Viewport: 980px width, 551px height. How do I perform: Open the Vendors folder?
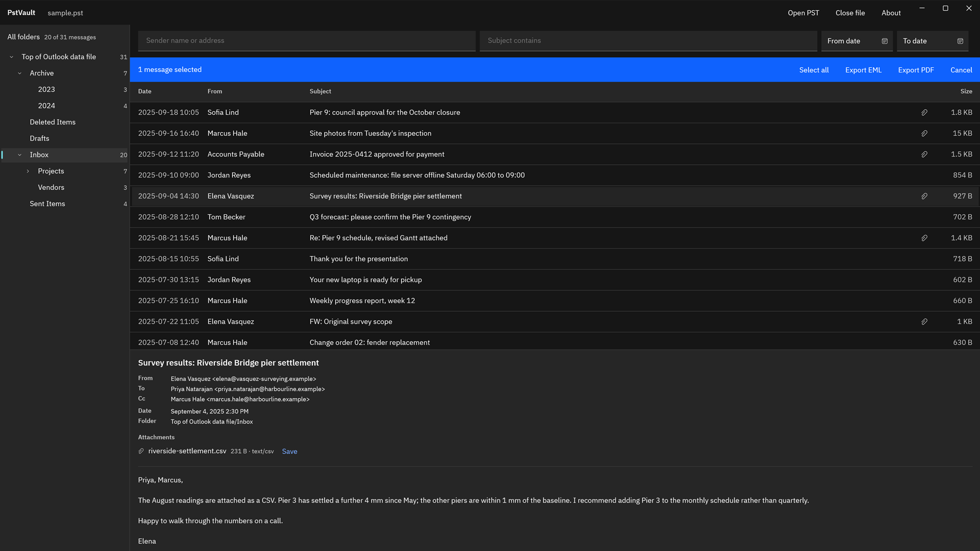pos(65,187)
